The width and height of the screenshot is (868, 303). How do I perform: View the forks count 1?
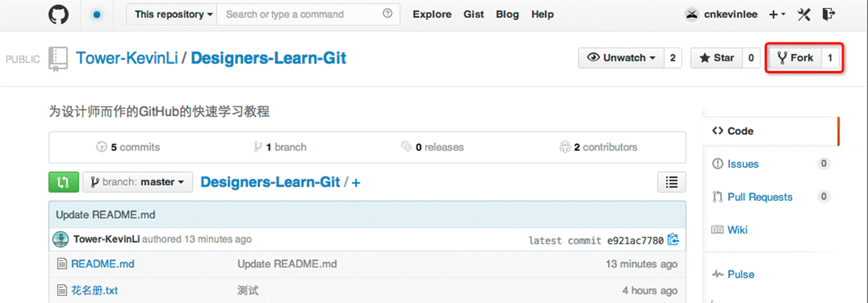coord(830,58)
